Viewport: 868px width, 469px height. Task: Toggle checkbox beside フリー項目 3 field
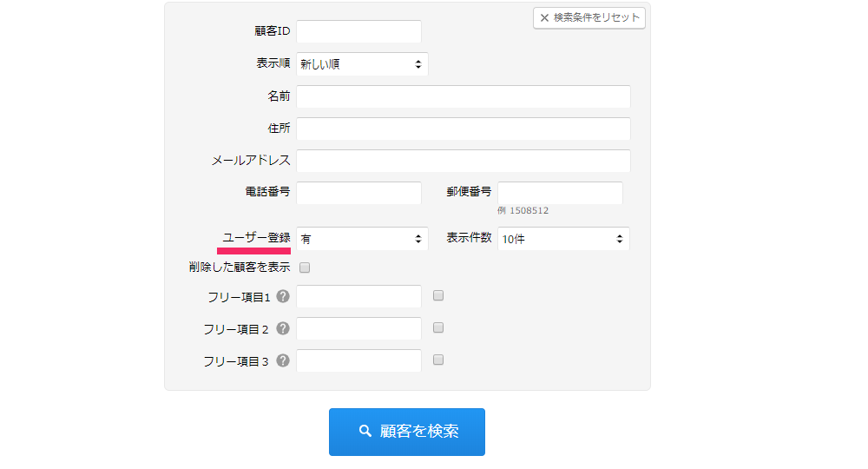(x=438, y=360)
